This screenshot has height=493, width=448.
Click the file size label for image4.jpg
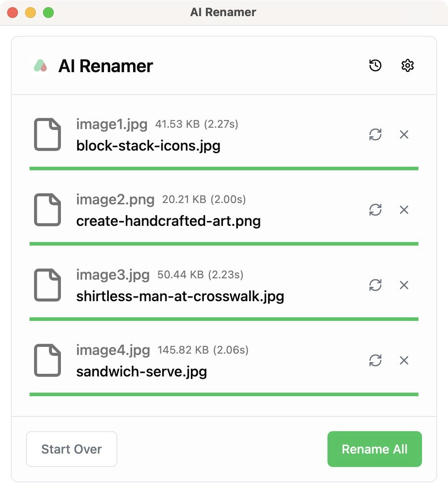pyautogui.click(x=204, y=350)
